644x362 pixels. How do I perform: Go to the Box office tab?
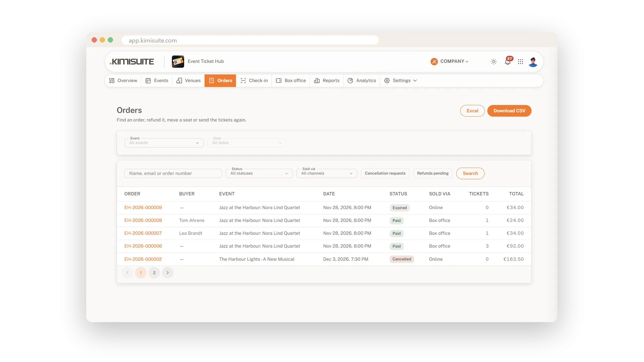tap(291, 81)
